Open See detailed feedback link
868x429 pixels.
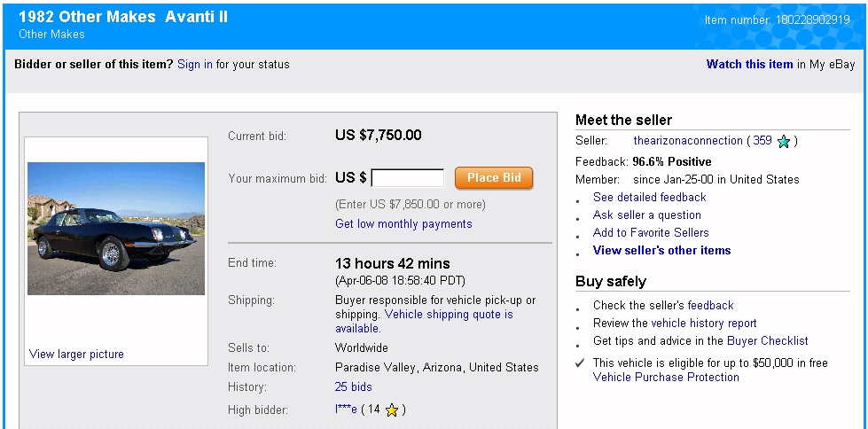tap(649, 198)
